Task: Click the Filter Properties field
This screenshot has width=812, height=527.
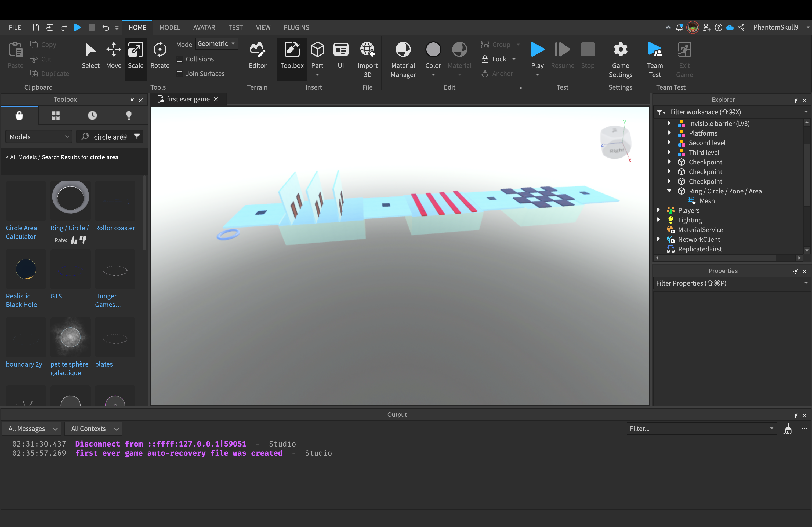Action: (x=731, y=283)
